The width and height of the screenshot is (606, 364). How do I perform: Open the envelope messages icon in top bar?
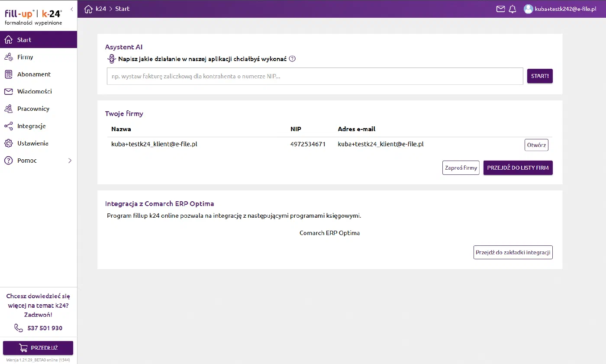[500, 9]
